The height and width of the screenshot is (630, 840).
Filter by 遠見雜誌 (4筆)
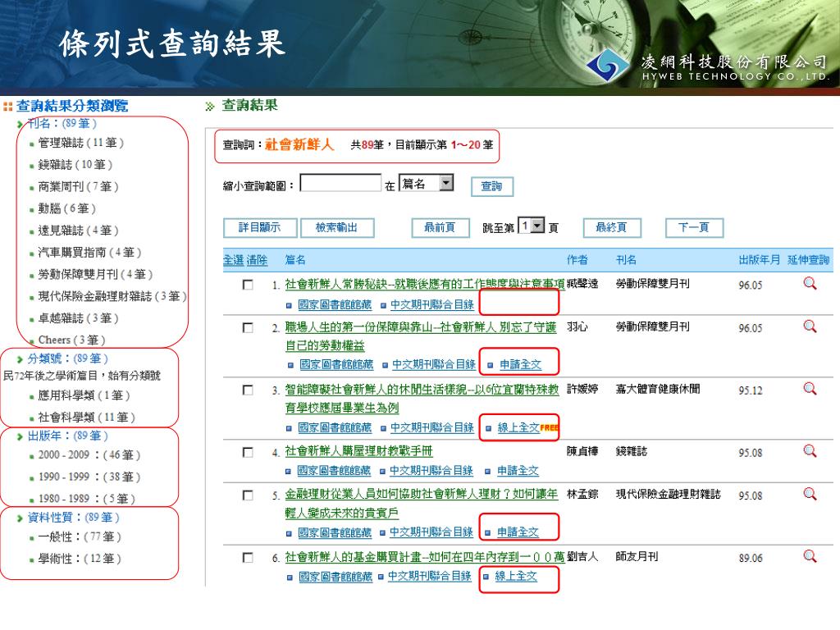pyautogui.click(x=78, y=231)
